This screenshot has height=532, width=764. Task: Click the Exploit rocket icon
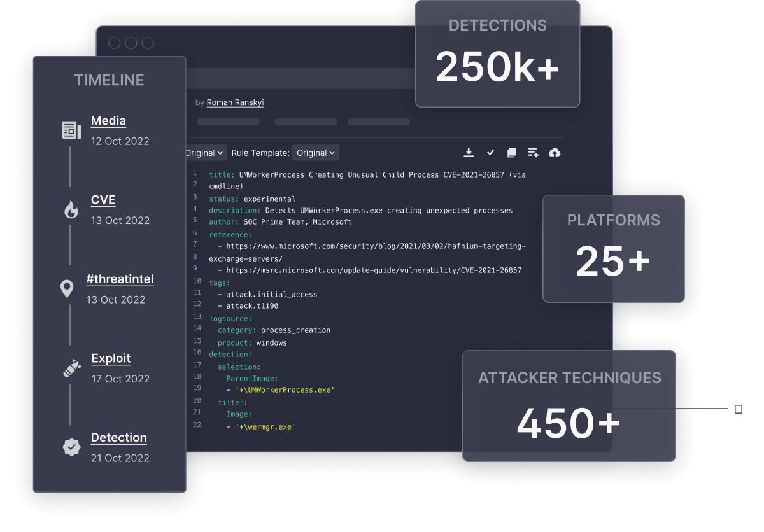[71, 367]
